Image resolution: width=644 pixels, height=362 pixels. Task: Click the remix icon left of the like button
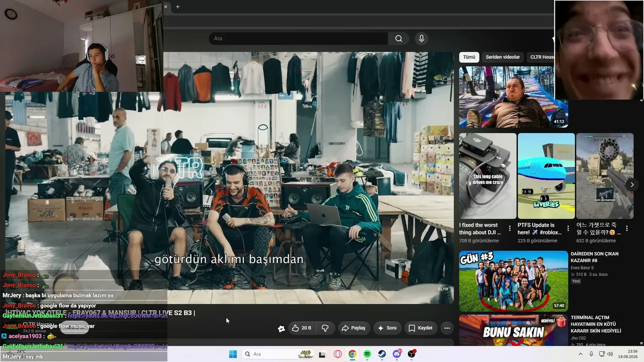[281, 328]
